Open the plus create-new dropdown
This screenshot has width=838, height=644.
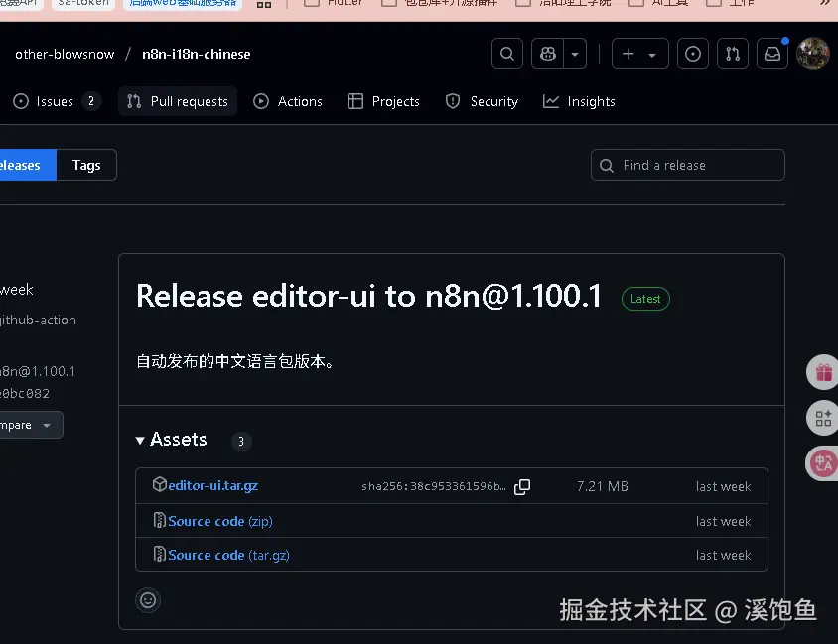(x=639, y=54)
